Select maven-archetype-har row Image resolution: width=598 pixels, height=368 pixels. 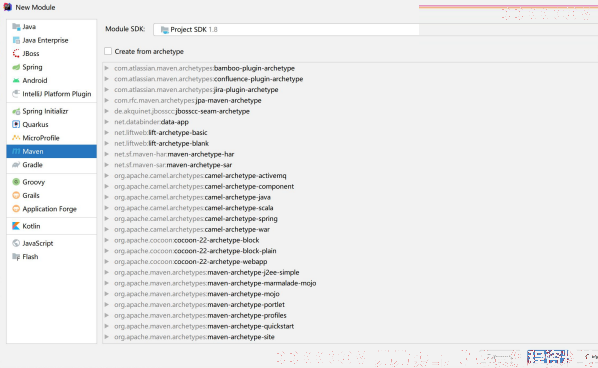[350, 154]
